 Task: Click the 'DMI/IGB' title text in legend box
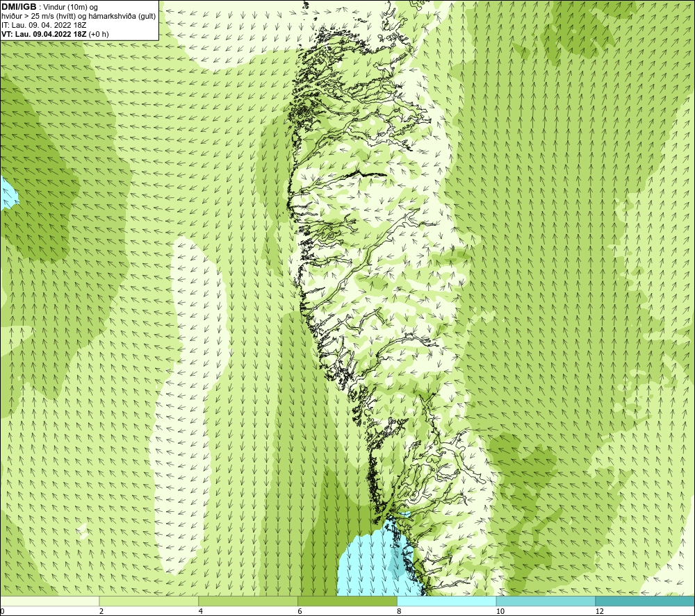(x=19, y=7)
